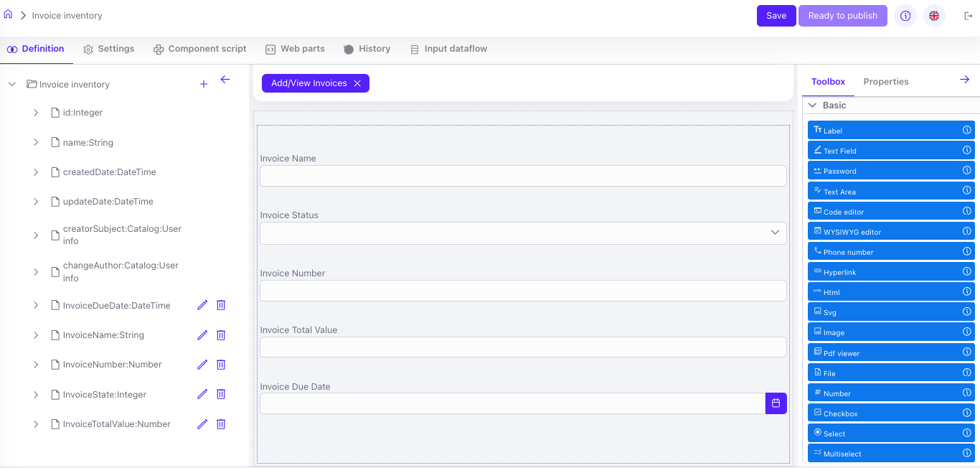Screen dimensions: 980x468
Task: Collapse the Toolbox panel with right arrow
Action: tap(964, 80)
